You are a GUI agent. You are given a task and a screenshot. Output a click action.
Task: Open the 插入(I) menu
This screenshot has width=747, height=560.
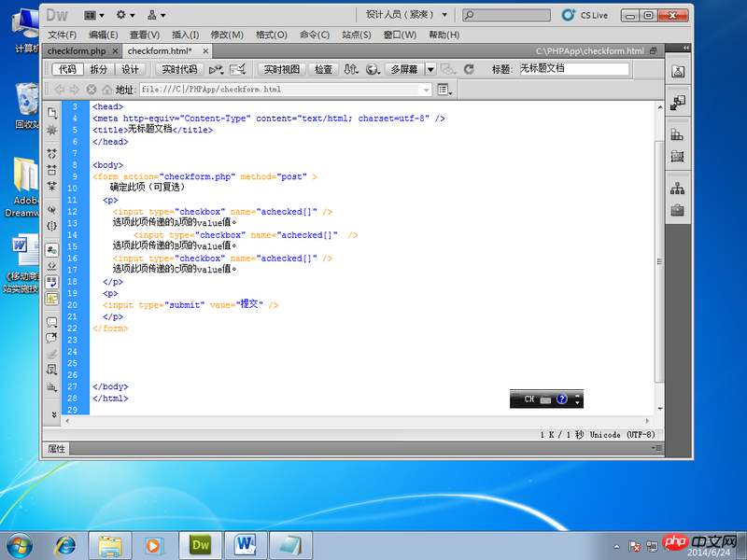pos(185,35)
